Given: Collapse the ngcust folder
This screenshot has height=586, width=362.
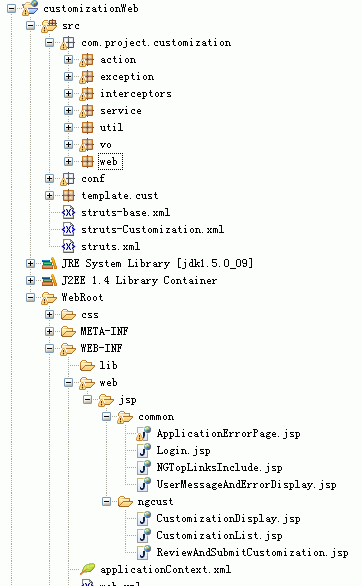Looking at the screenshot, I should [x=106, y=502].
